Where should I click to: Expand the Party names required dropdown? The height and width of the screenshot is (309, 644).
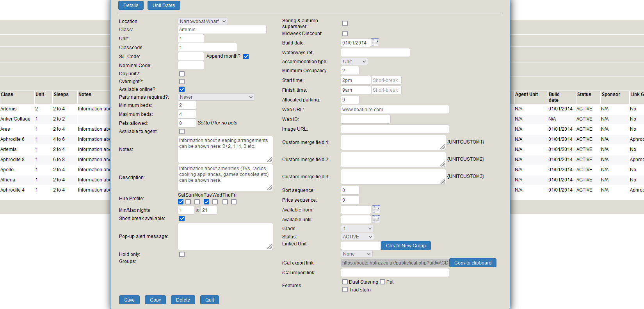click(216, 97)
